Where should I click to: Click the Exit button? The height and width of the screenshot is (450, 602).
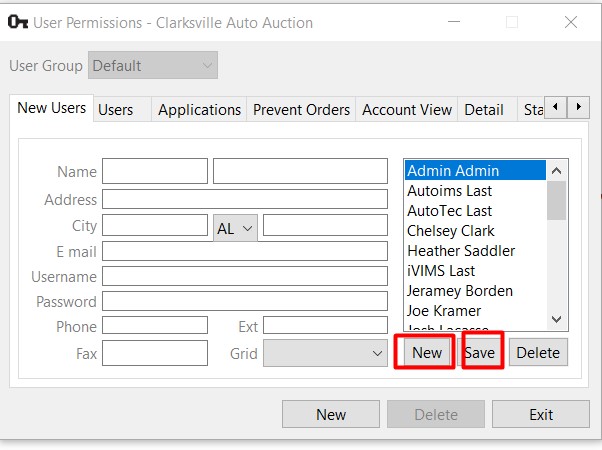click(x=541, y=414)
